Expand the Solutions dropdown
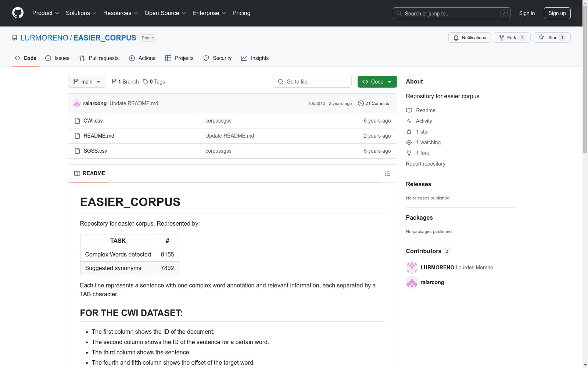 [x=81, y=13]
